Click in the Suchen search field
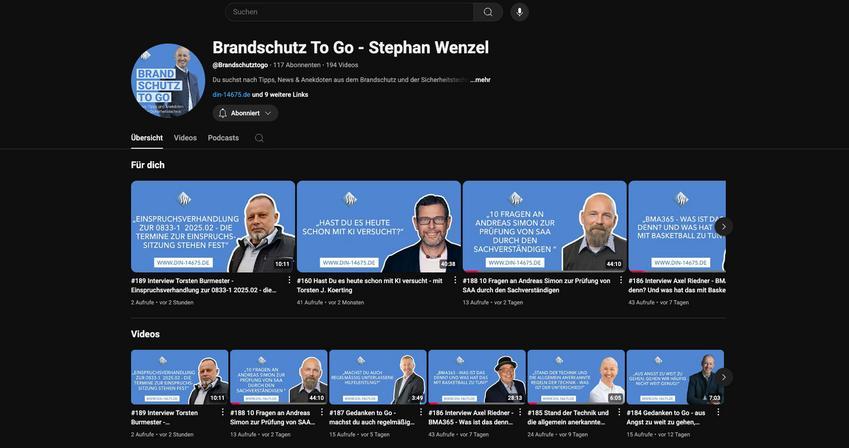Image resolution: width=849 pixels, height=448 pixels. coord(349,12)
